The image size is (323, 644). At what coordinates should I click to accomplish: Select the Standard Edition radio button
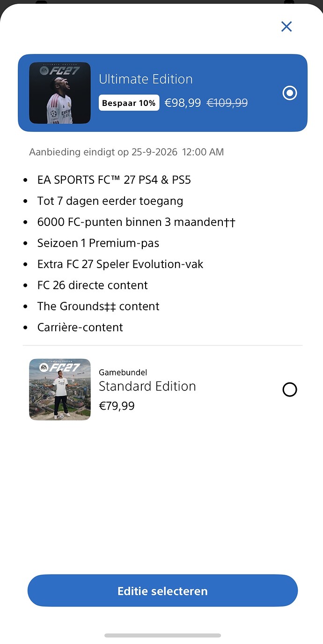point(290,389)
